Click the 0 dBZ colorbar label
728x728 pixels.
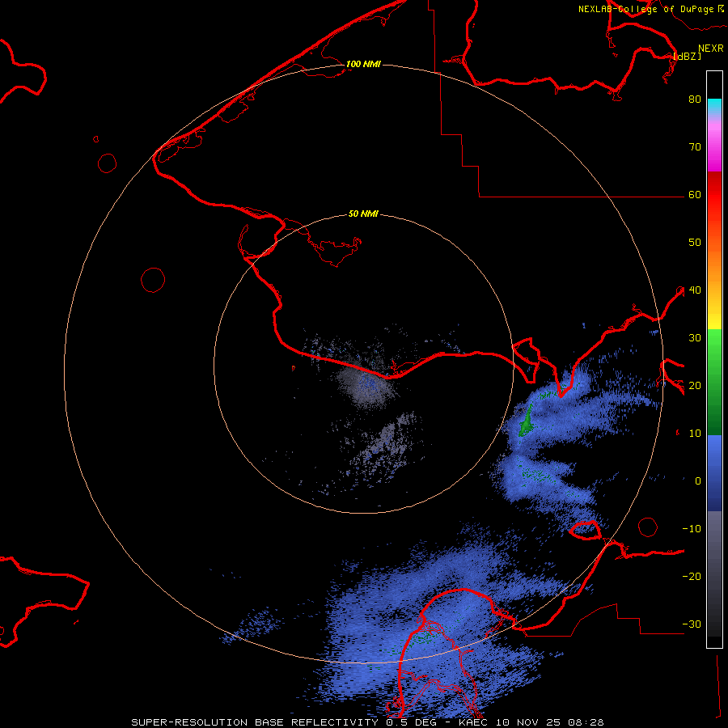(698, 481)
